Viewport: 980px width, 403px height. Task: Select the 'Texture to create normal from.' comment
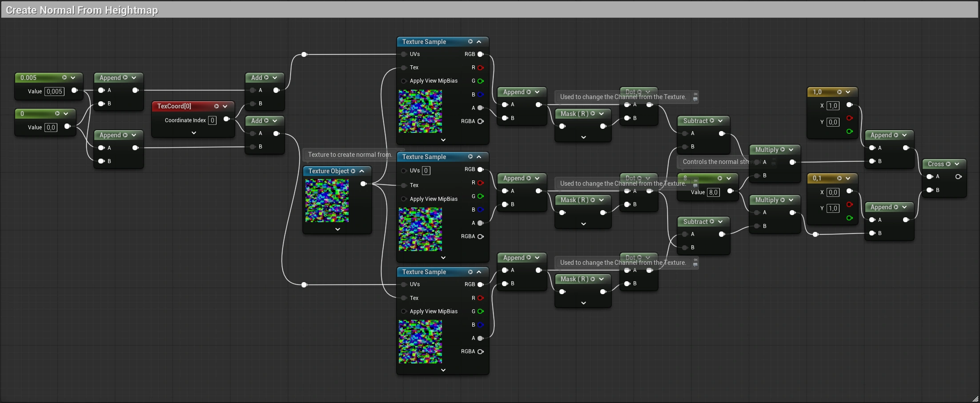point(350,155)
